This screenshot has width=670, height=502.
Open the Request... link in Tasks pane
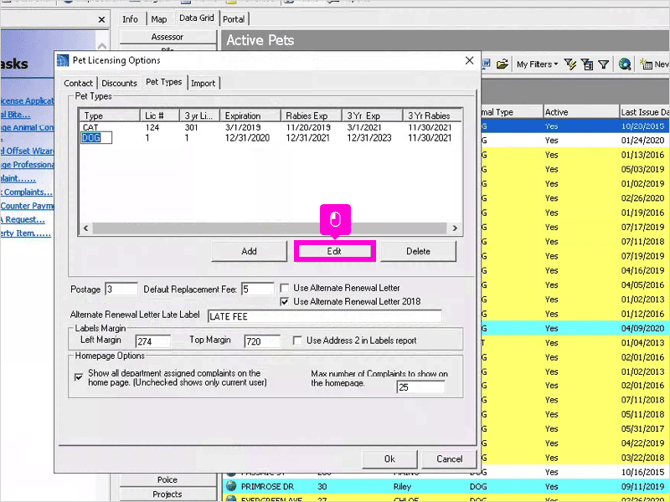click(23, 219)
